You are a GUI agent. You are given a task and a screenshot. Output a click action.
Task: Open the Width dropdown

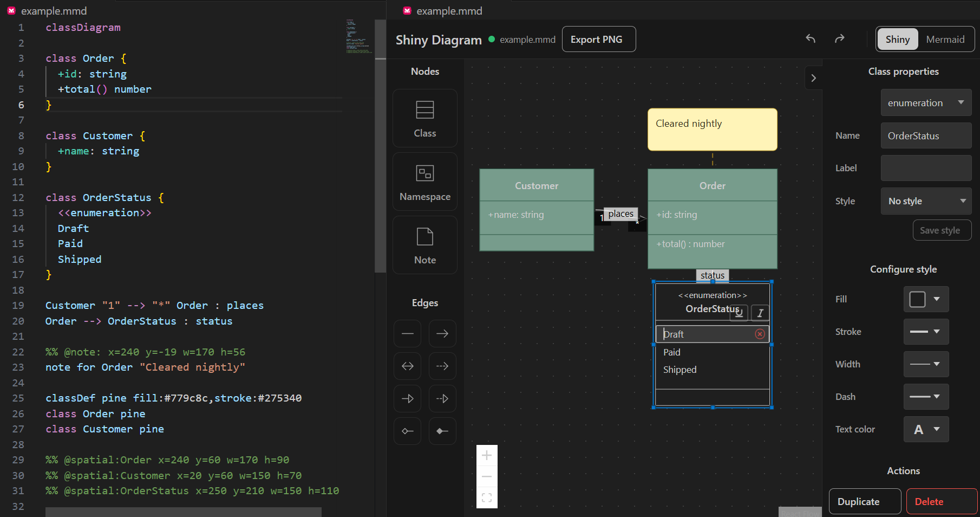[x=926, y=364]
